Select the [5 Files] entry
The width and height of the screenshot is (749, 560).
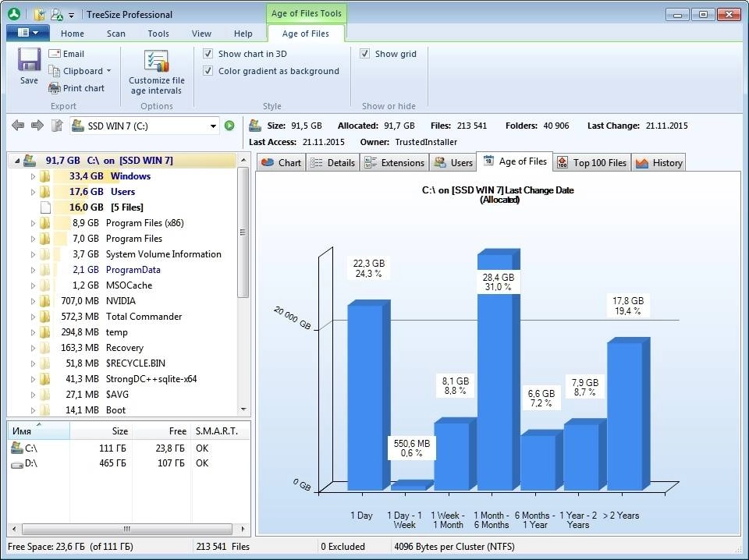[126, 207]
